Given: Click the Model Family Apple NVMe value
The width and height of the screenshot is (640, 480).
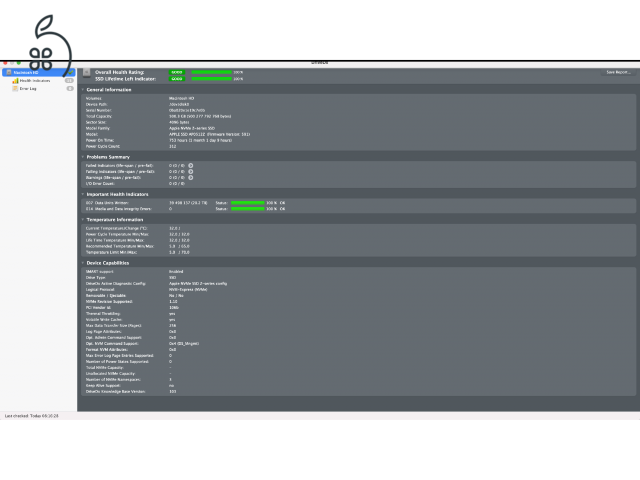Looking at the screenshot, I should [x=192, y=128].
